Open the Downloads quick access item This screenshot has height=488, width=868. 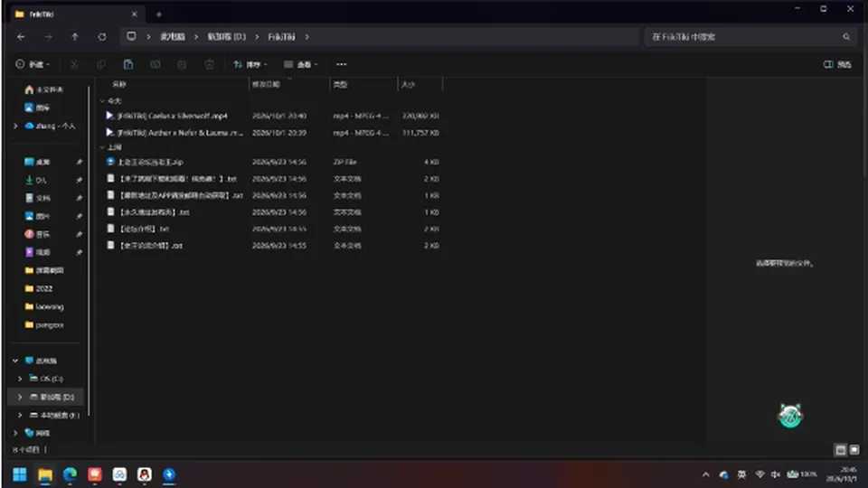36,180
